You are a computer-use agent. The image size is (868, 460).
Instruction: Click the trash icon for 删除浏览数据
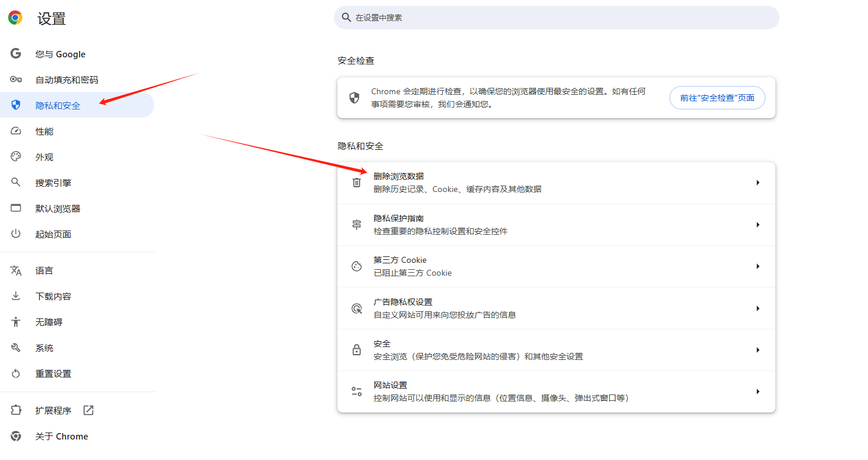[357, 183]
